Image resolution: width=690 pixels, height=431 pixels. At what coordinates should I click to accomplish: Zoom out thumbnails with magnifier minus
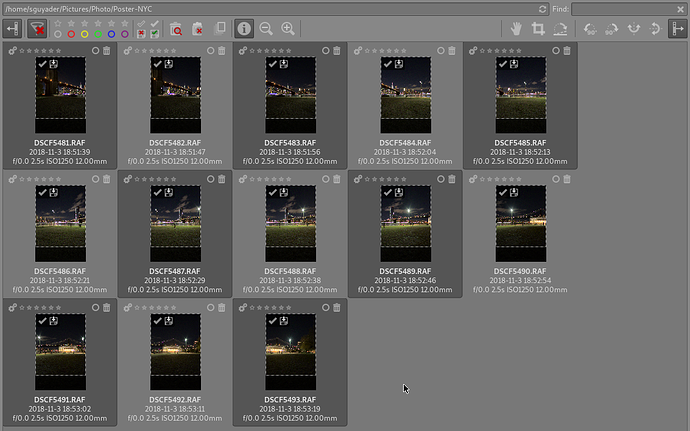[x=266, y=29]
